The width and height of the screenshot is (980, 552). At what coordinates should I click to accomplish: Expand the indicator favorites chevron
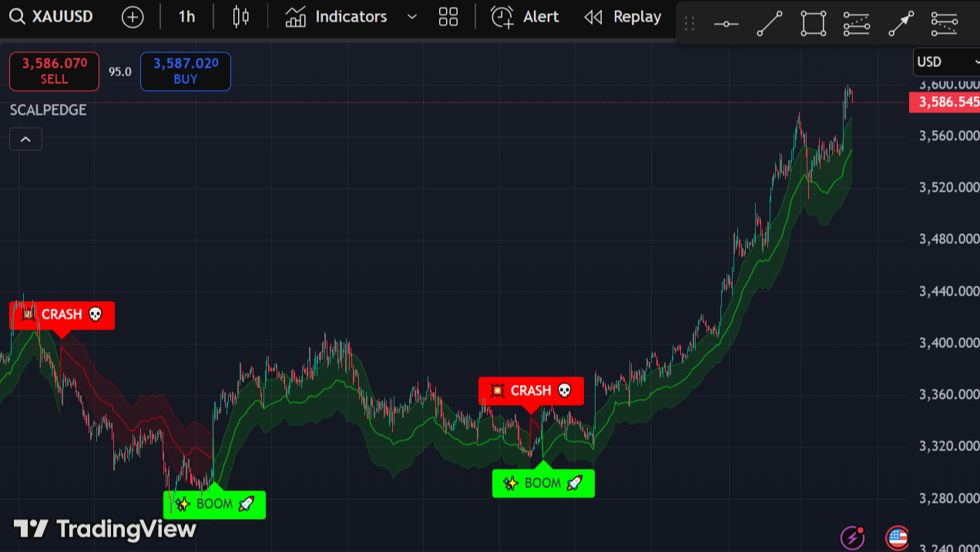pos(412,17)
